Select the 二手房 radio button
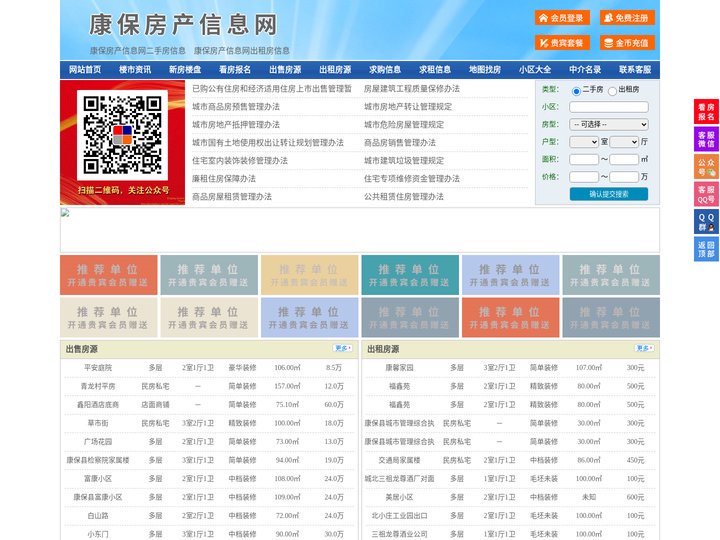This screenshot has width=720, height=540. point(576,91)
